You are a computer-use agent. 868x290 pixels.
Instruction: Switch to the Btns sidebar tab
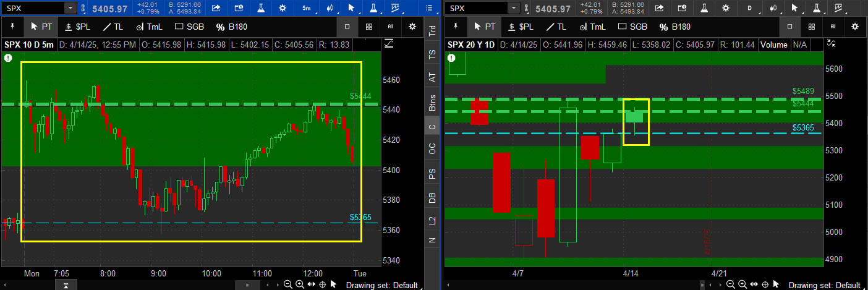432,102
